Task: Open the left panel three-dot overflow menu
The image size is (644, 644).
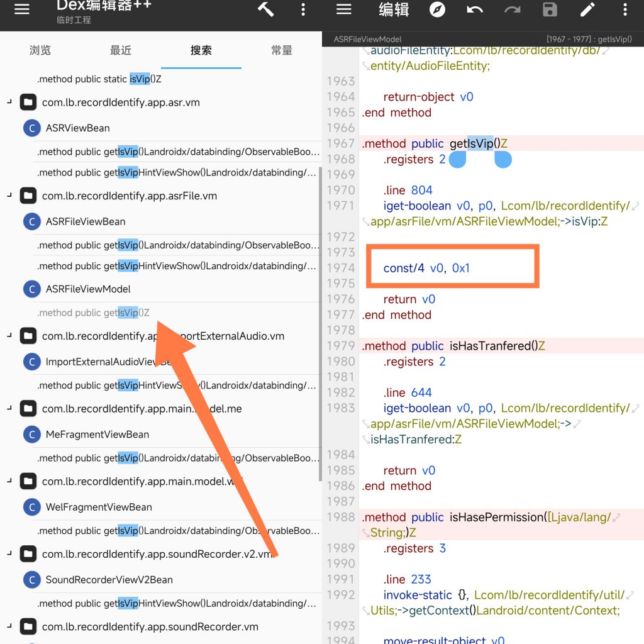Action: click(x=303, y=9)
